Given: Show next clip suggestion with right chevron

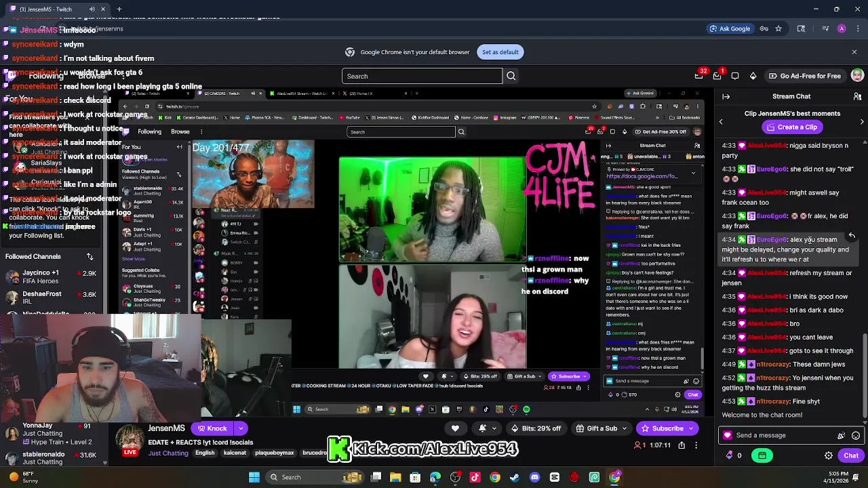Looking at the screenshot, I should pyautogui.click(x=862, y=122).
